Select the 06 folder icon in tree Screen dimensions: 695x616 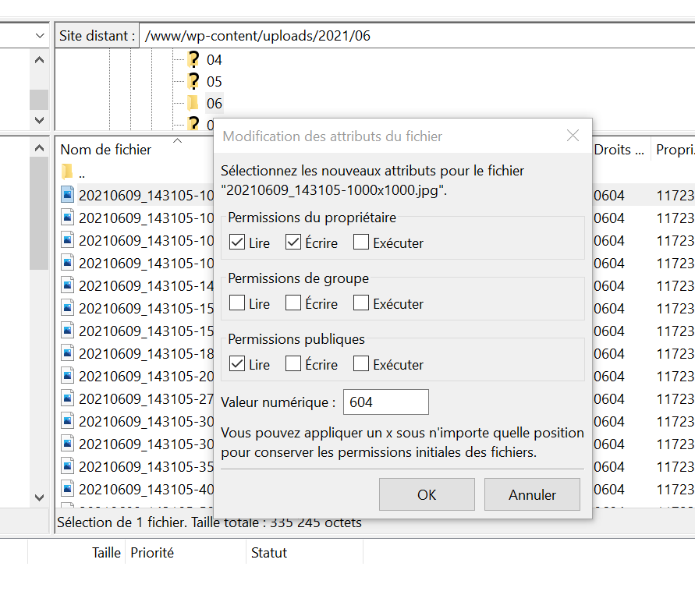[193, 103]
